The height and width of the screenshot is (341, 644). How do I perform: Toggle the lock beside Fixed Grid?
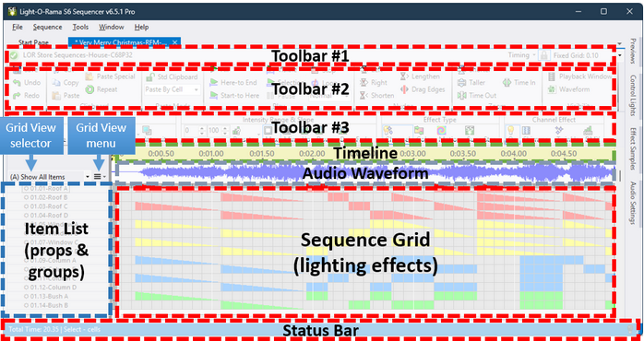(x=544, y=55)
